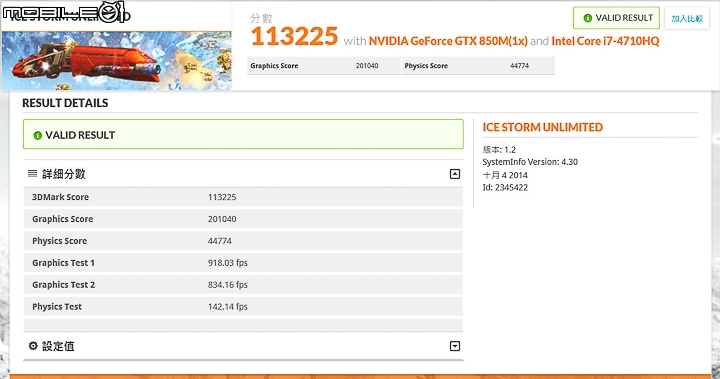Click the info icon in the VALID RESULT banner
Screen dimensions: 720x379
(x=38, y=136)
